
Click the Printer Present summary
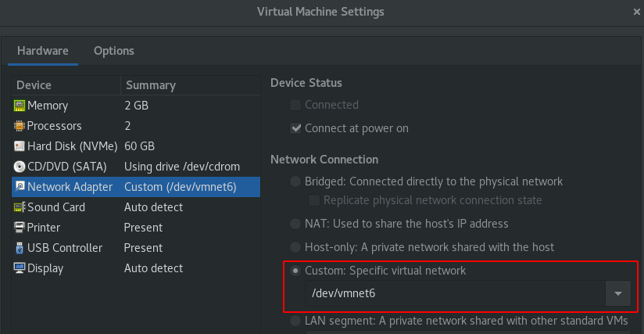(x=143, y=228)
